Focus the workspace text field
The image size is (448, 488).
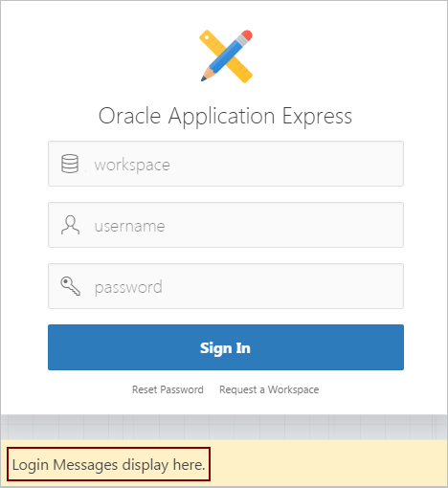[226, 164]
